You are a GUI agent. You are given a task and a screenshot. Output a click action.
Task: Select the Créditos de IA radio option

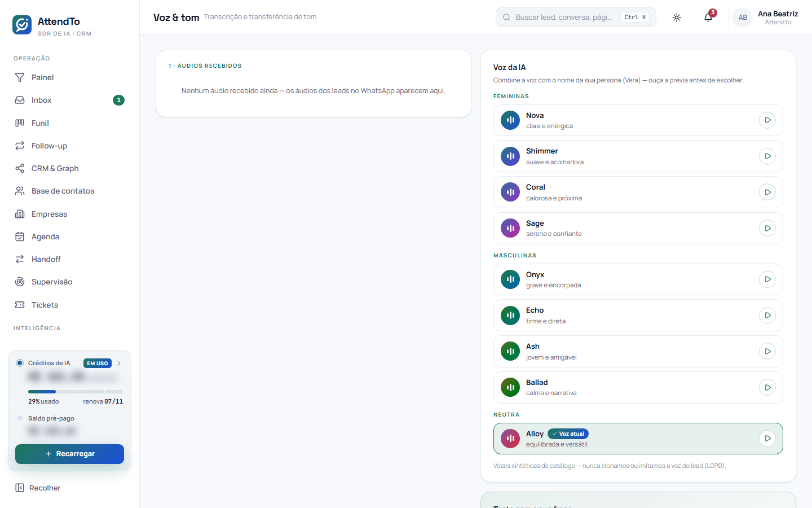click(x=20, y=363)
